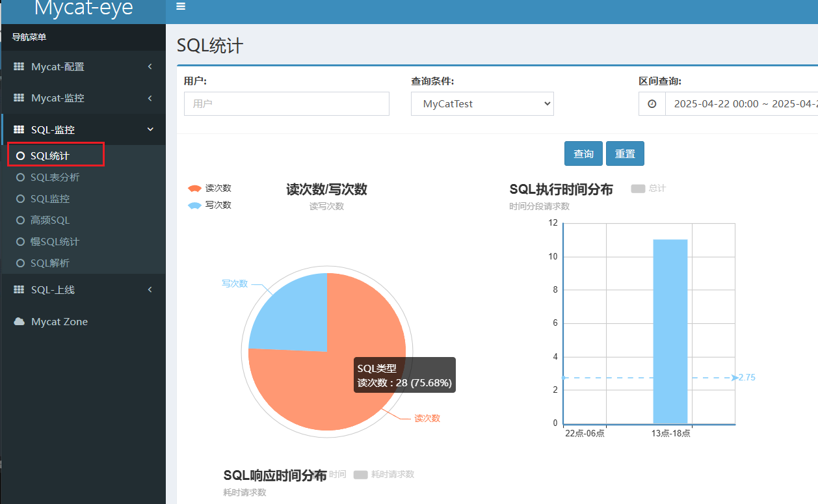Expand the Mycat-配置 menu chevron
Screen dimensions: 818x504
(x=150, y=66)
